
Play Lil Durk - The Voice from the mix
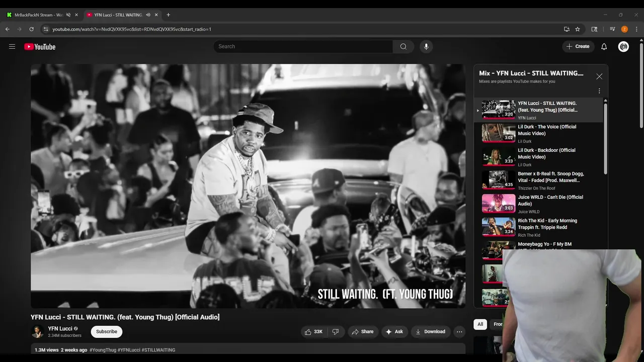538,134
